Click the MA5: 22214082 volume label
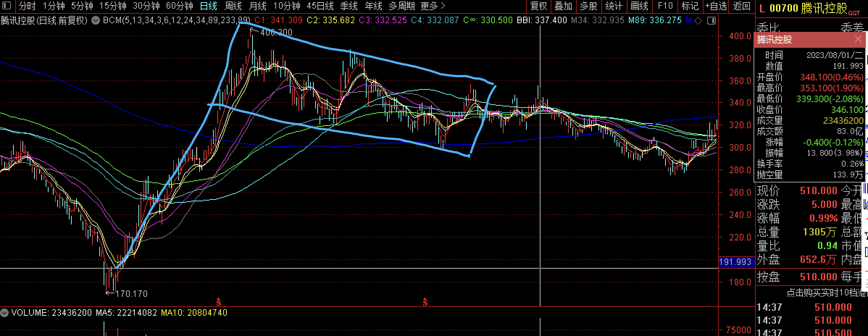 [x=126, y=312]
